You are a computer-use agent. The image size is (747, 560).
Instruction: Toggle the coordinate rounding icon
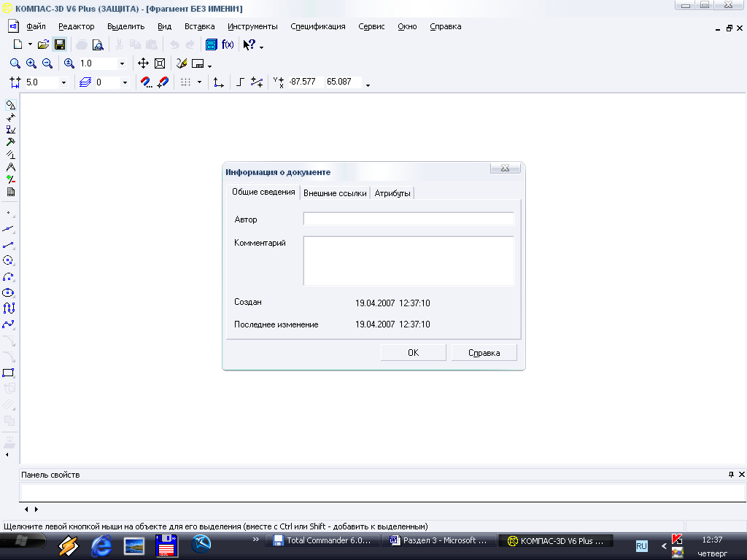point(257,82)
